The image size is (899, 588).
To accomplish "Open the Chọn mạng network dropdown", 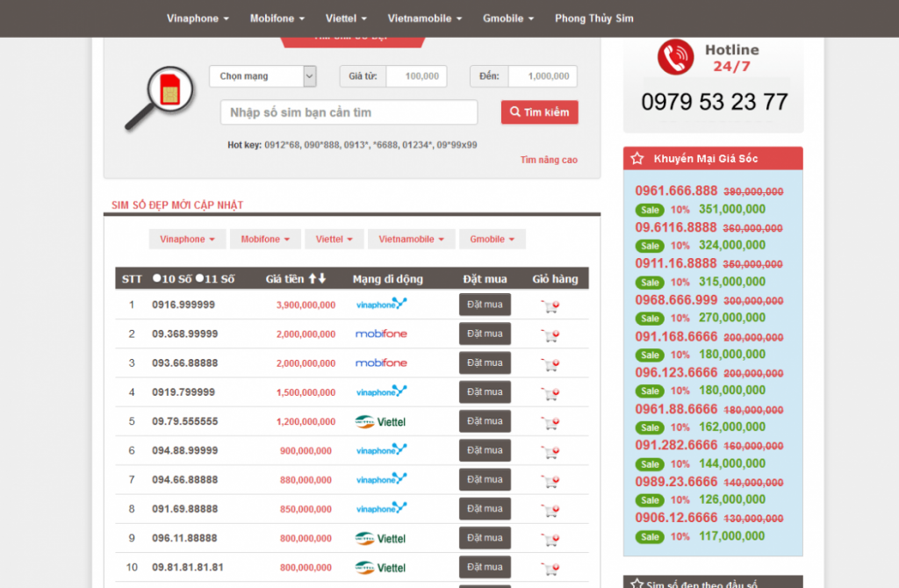I will [262, 76].
